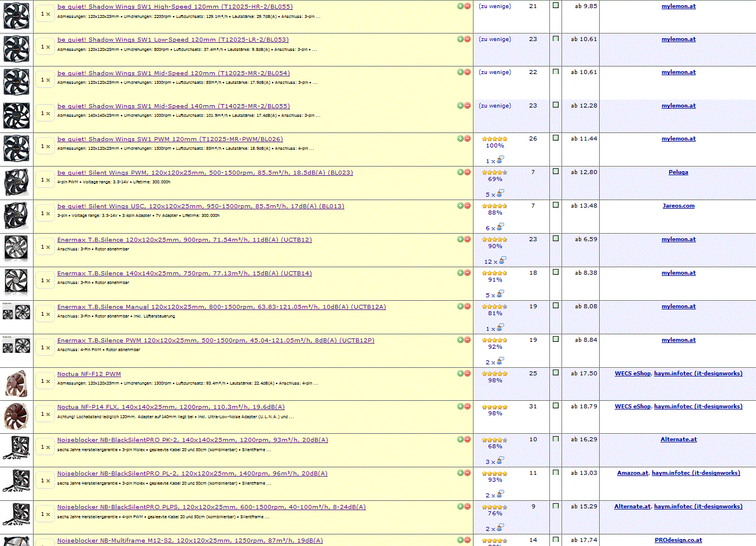Open Alternate.at link in Noiseblocker PK-2 row
The width and height of the screenshot is (756, 546).
(x=678, y=440)
